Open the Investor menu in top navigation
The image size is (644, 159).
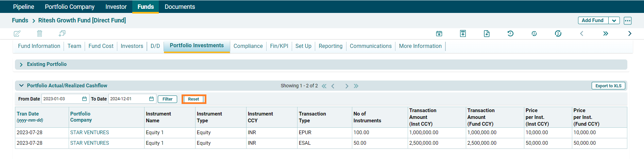pyautogui.click(x=116, y=7)
